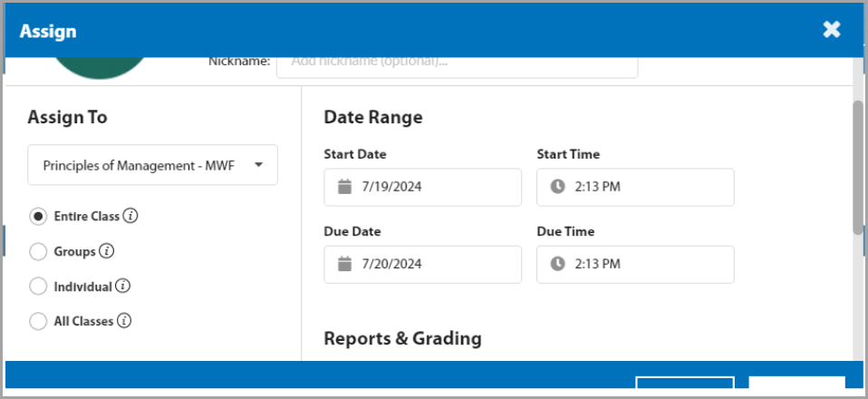This screenshot has height=399, width=868.
Task: Pick the All Classes radio option
Action: coord(38,321)
